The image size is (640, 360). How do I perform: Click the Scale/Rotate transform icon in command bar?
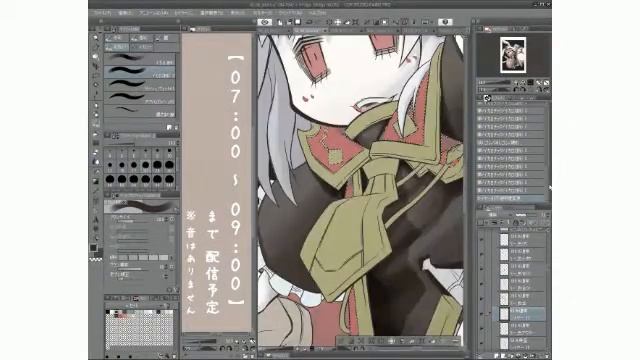click(x=356, y=22)
